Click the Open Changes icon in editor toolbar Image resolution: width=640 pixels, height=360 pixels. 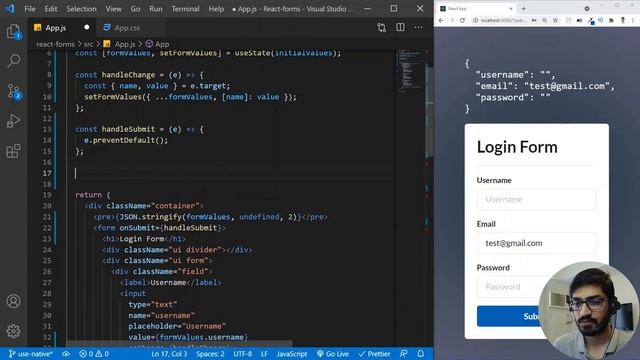click(x=382, y=27)
